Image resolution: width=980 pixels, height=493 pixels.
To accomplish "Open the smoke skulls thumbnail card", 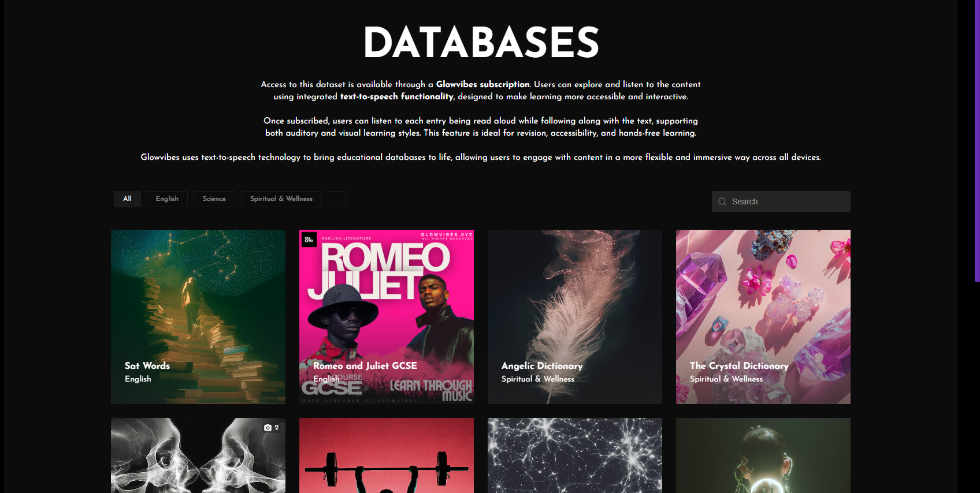I will [198, 455].
